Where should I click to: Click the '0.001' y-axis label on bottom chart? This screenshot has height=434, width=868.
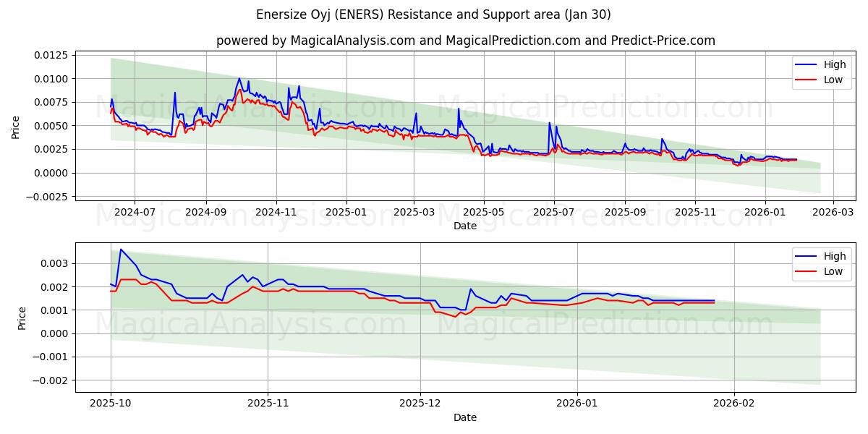[56, 310]
